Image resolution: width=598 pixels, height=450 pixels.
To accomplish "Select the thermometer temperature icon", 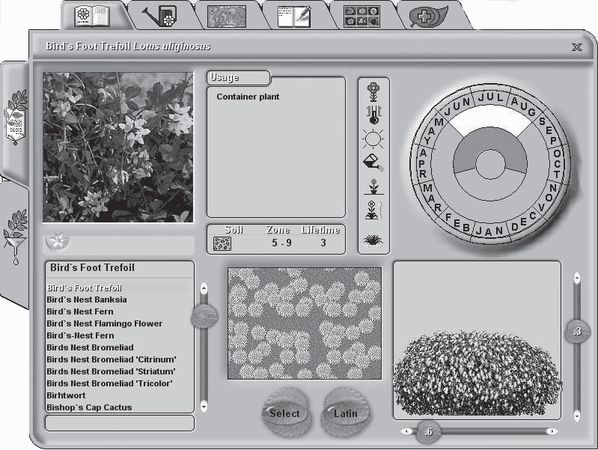I will click(x=373, y=115).
